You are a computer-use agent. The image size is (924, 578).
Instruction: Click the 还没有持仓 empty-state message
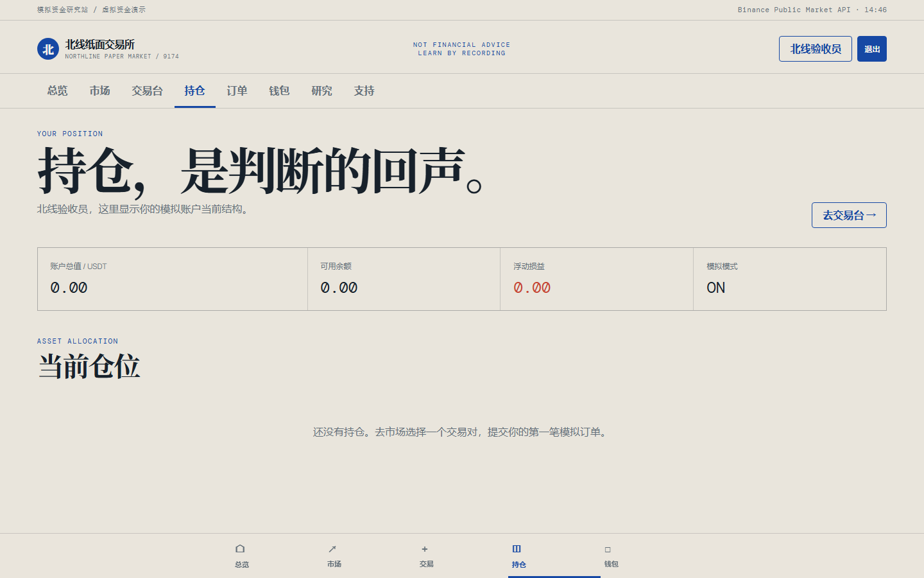coord(461,432)
